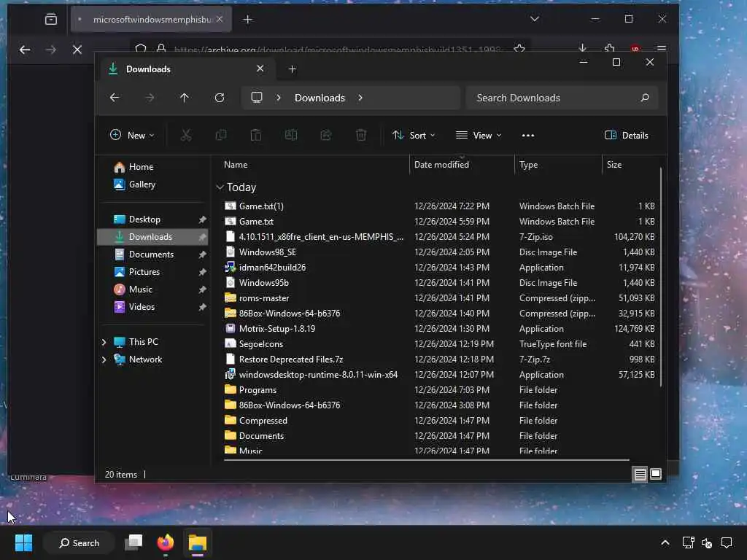Go forward in File Explorer
Viewport: 747px width, 560px height.
pos(150,98)
